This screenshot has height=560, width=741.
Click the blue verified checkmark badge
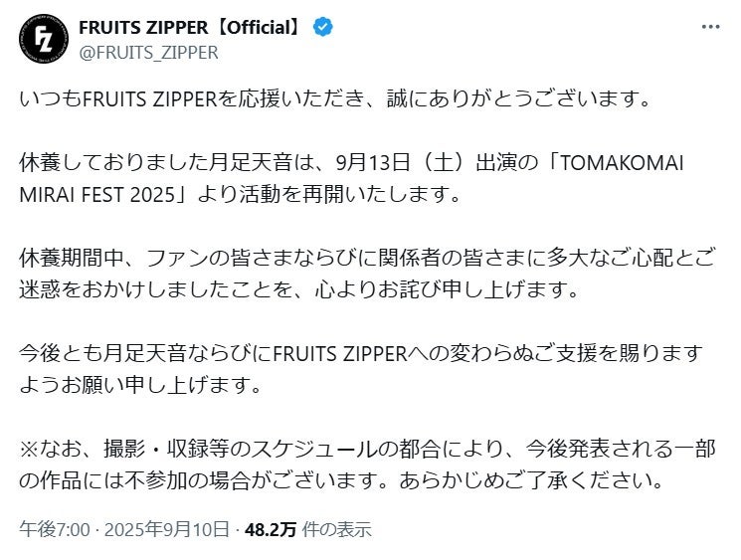point(324,29)
